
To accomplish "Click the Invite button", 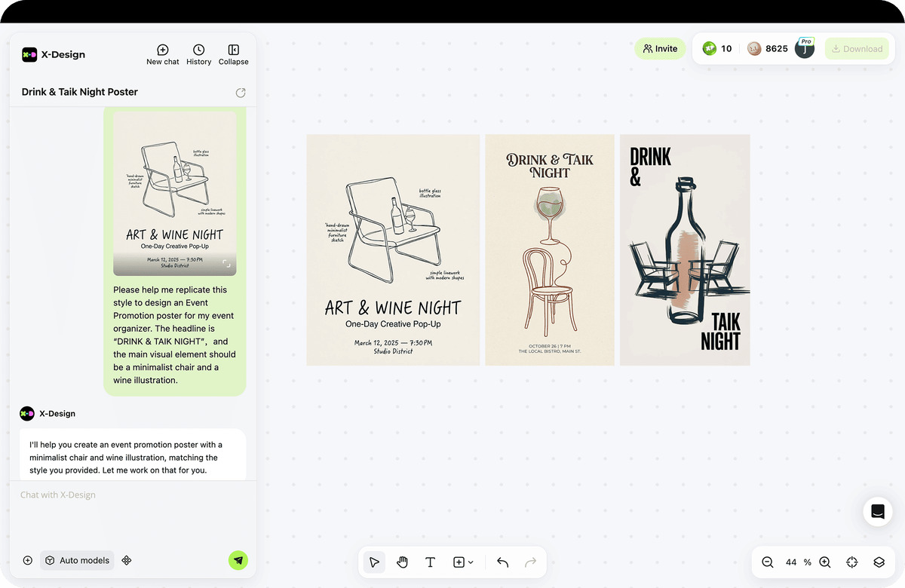I will tap(660, 49).
